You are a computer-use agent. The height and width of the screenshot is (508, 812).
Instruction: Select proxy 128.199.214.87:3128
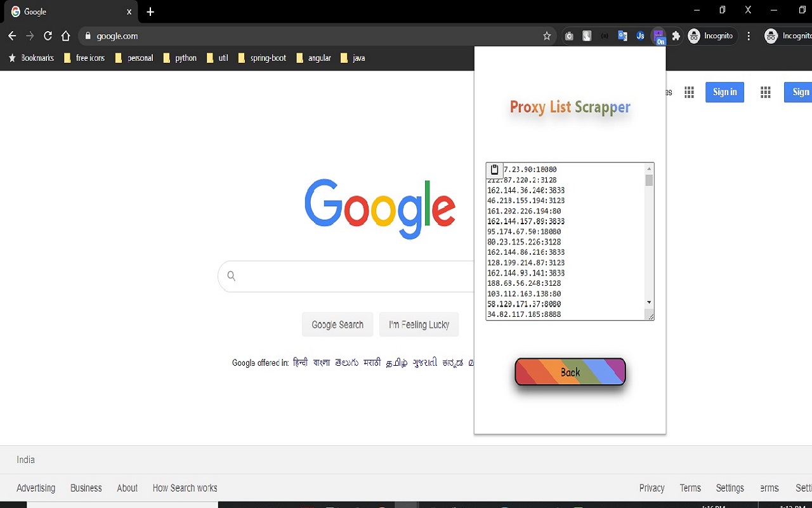(526, 262)
